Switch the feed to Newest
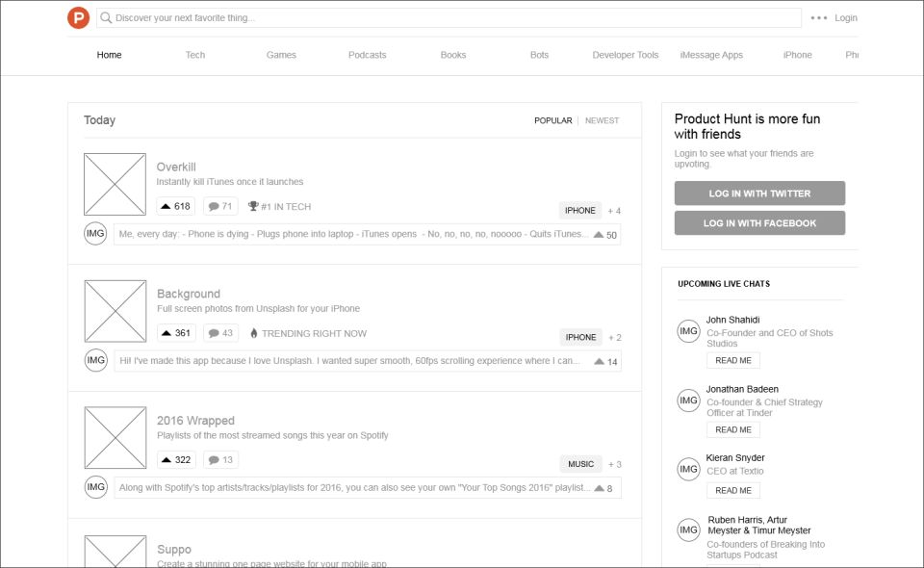This screenshot has width=924, height=568. [x=602, y=121]
